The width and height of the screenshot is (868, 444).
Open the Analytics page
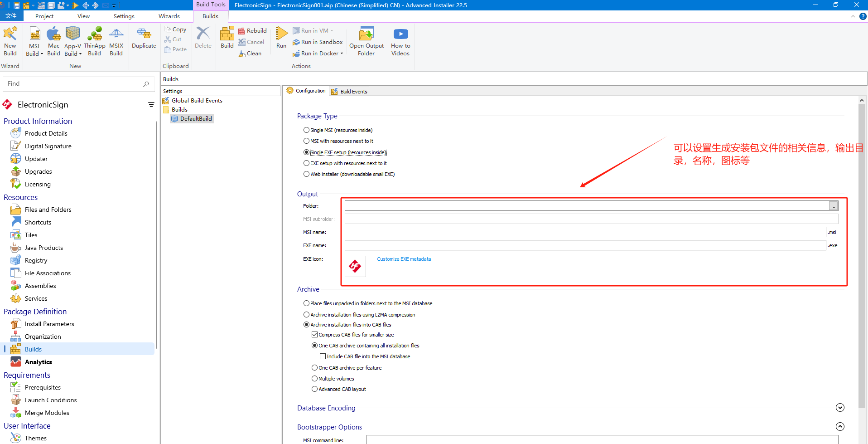(x=38, y=362)
